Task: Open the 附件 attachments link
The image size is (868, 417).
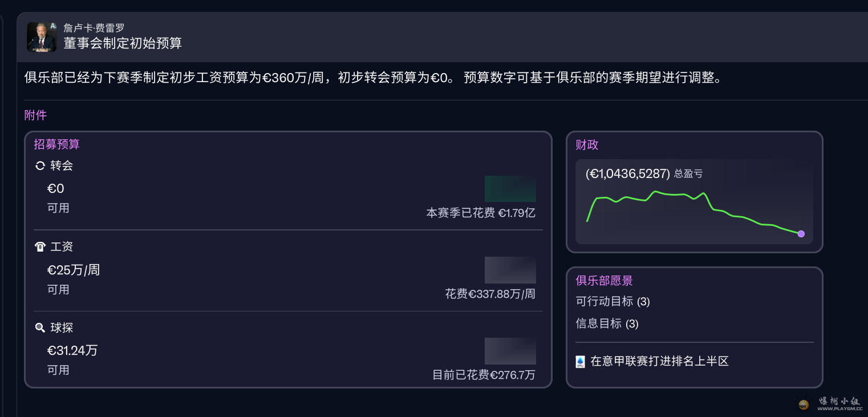Action: (35, 115)
